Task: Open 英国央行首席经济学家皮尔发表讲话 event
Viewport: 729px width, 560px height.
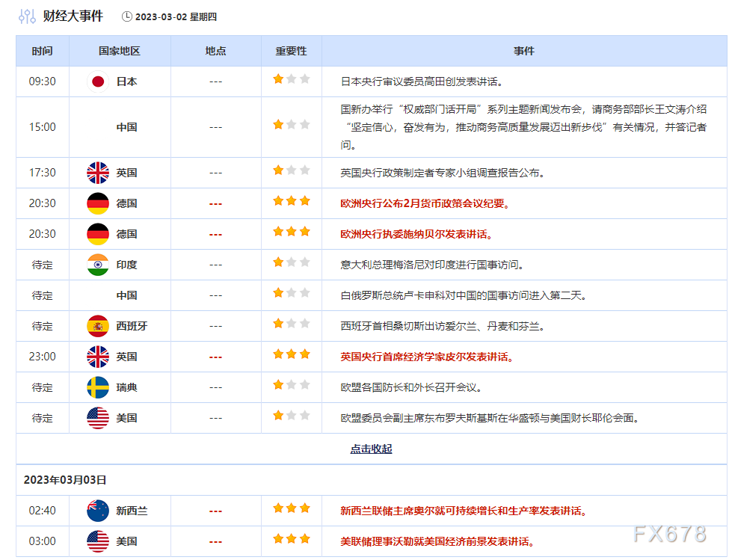Action: (427, 357)
